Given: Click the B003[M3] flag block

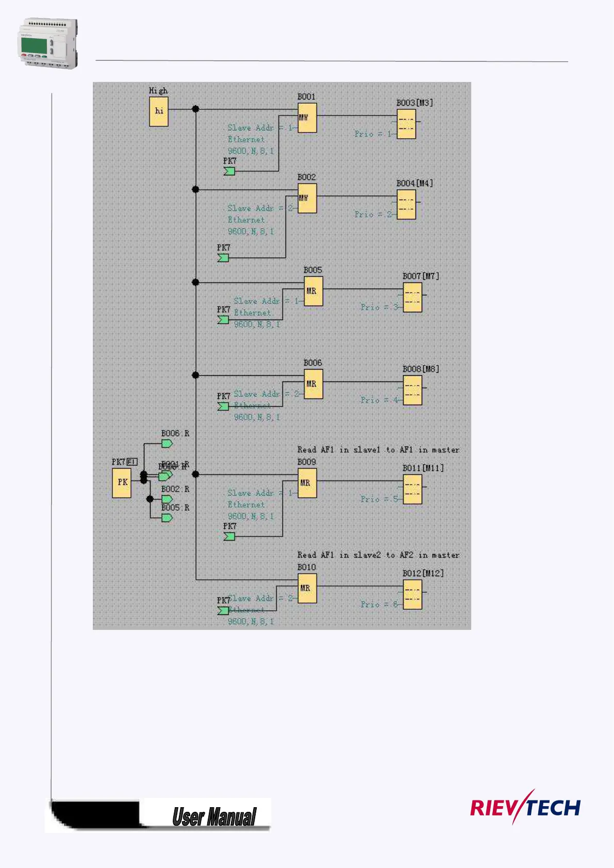Looking at the screenshot, I should 406,124.
